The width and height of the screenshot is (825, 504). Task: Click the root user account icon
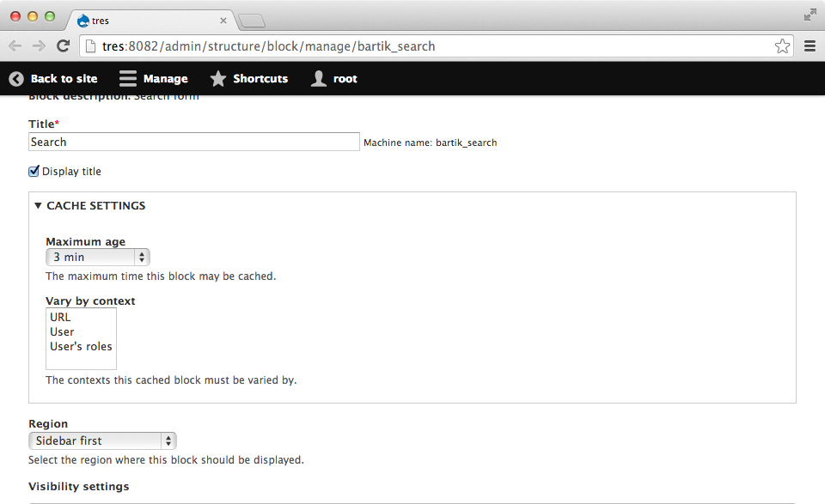[x=317, y=78]
